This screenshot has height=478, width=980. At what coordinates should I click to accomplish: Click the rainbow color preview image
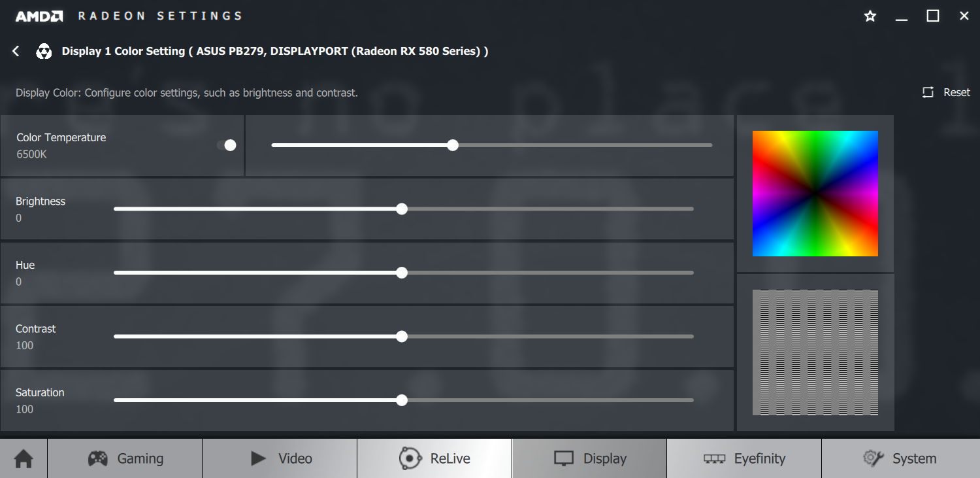click(x=815, y=194)
